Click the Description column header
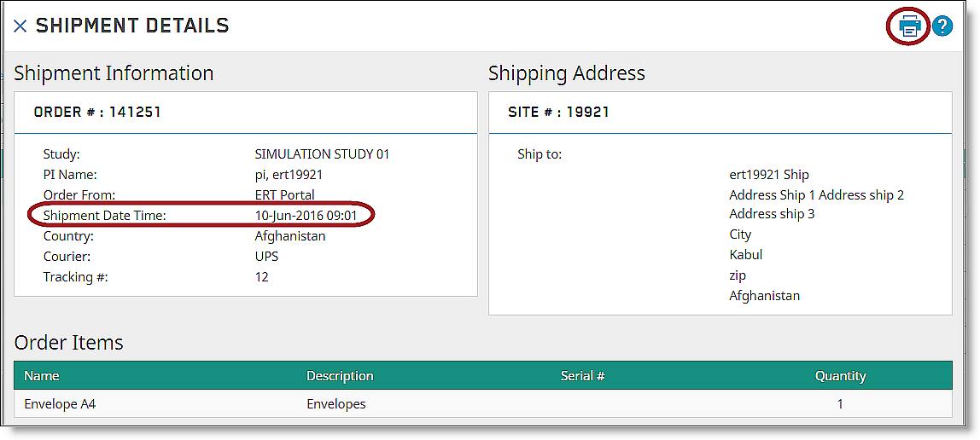This screenshot has height=440, width=980. (340, 376)
